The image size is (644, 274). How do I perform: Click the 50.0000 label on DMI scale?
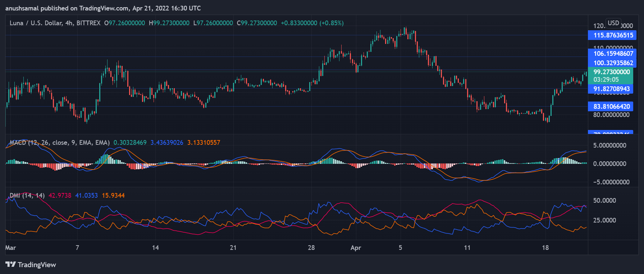point(604,201)
